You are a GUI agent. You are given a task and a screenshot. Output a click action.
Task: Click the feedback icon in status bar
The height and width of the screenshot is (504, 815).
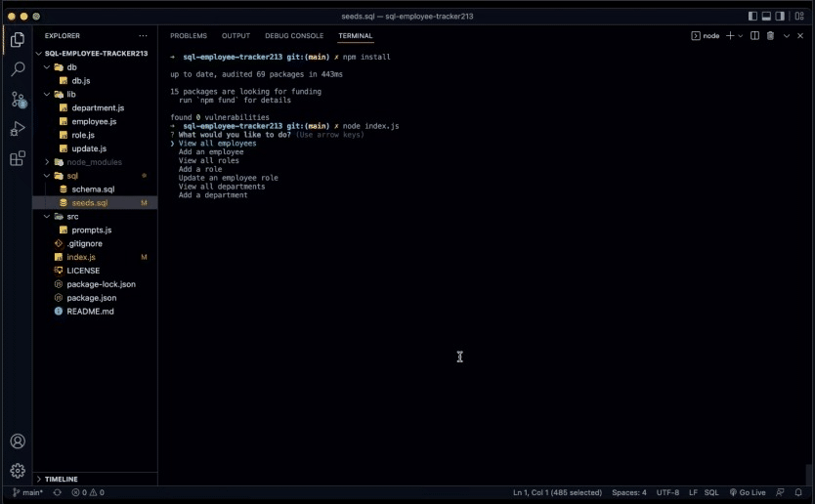click(x=780, y=492)
